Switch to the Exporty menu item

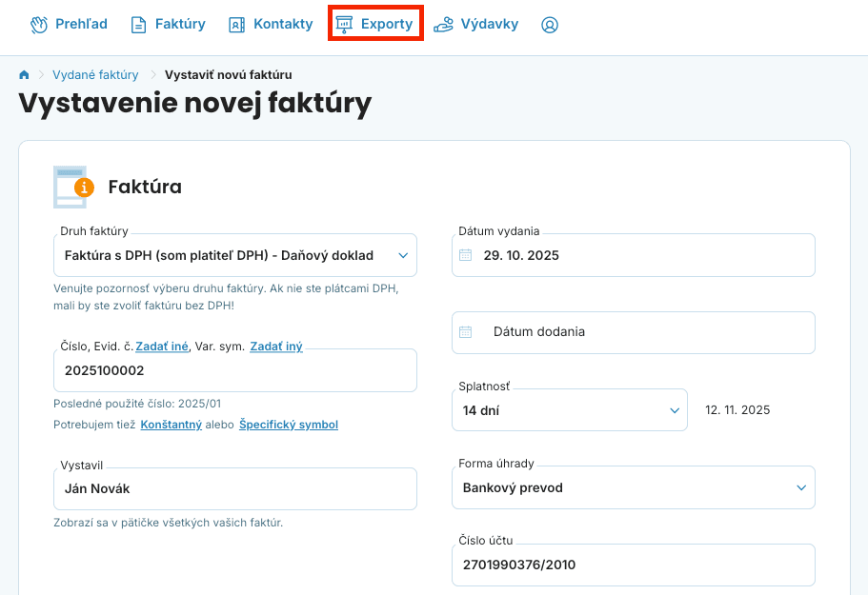(375, 25)
